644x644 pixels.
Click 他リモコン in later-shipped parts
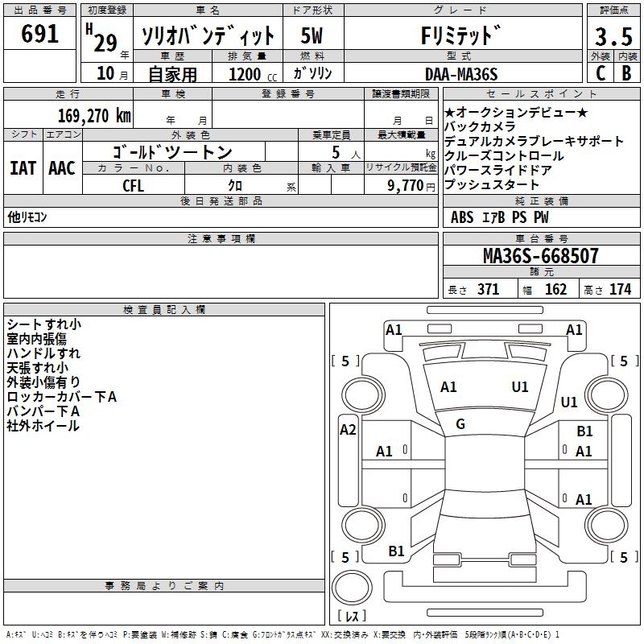(x=27, y=217)
